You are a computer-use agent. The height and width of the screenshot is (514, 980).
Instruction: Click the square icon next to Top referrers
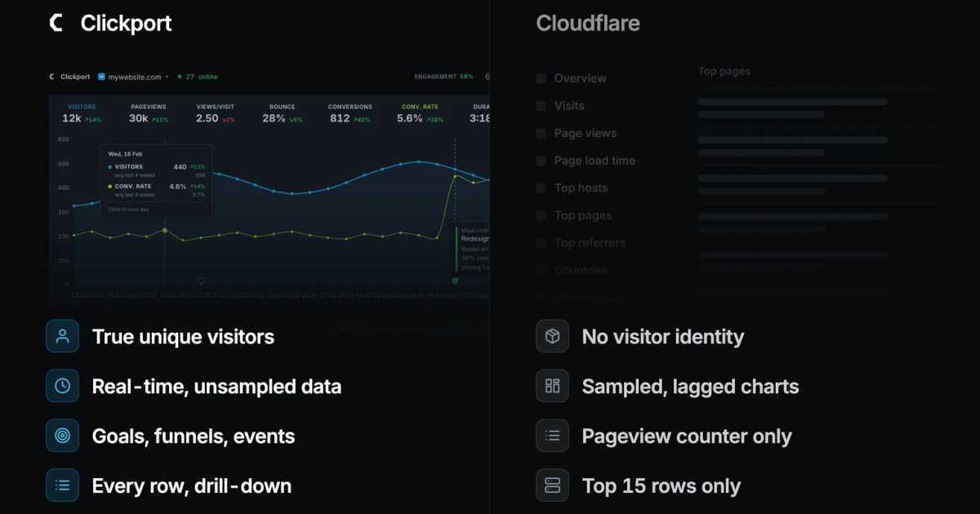click(x=541, y=243)
